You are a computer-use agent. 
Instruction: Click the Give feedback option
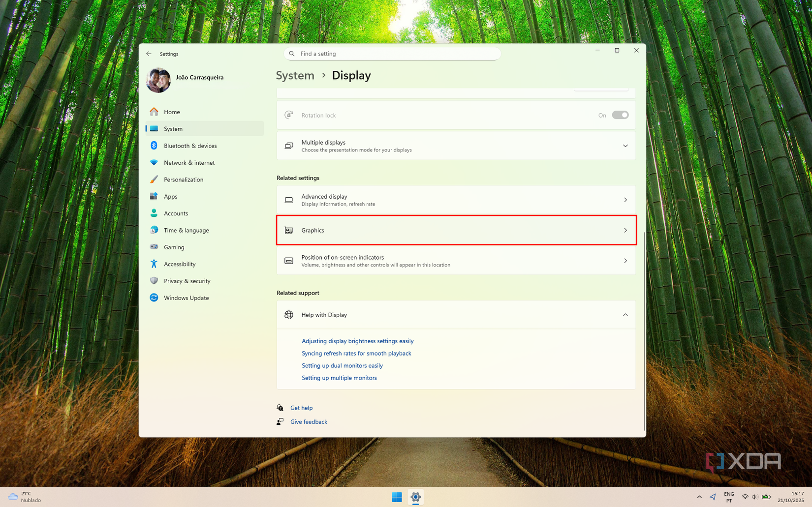[x=309, y=421]
